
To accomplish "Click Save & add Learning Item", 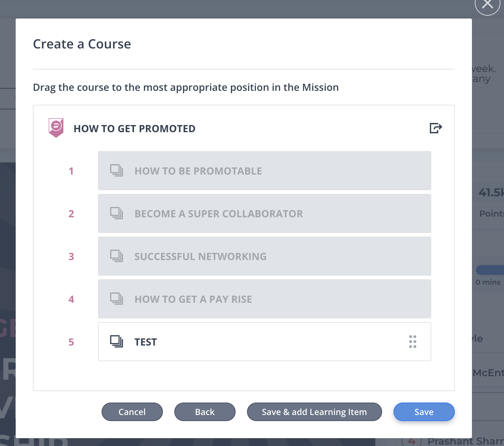I will (314, 412).
